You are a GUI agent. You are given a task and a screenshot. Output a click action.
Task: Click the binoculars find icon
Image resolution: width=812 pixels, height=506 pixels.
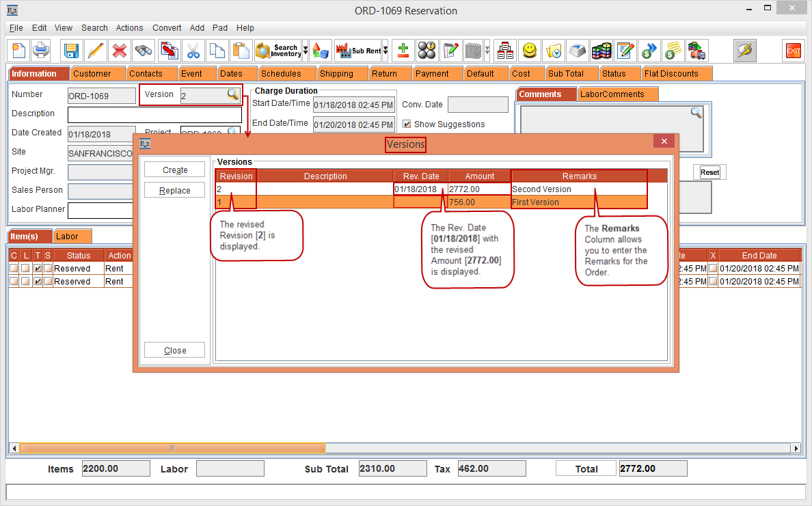(144, 51)
